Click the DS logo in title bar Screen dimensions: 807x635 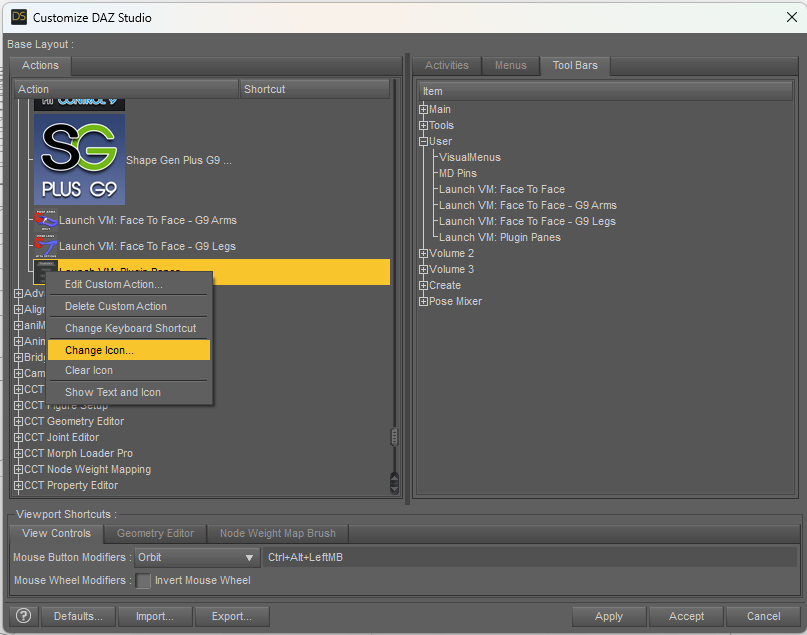[x=19, y=17]
